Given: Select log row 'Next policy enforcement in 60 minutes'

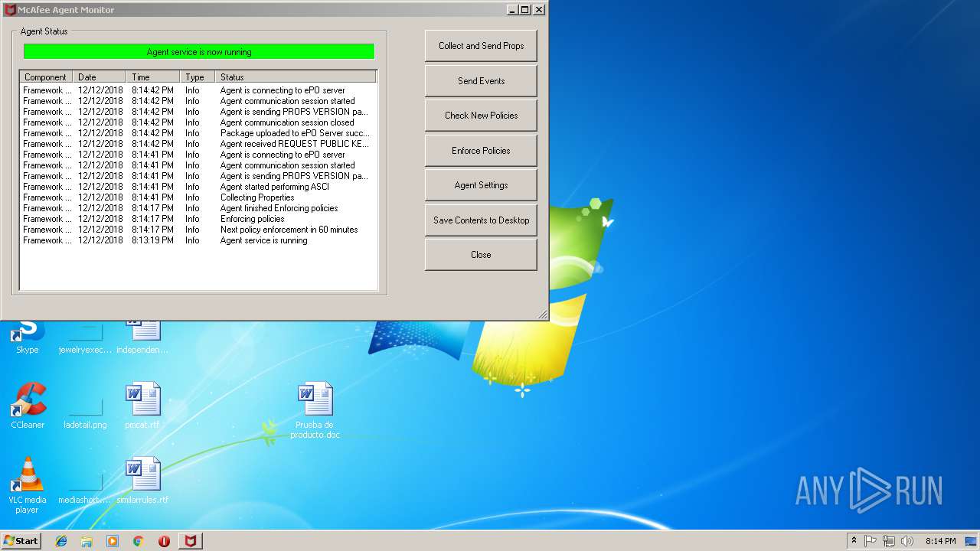Looking at the screenshot, I should point(198,230).
